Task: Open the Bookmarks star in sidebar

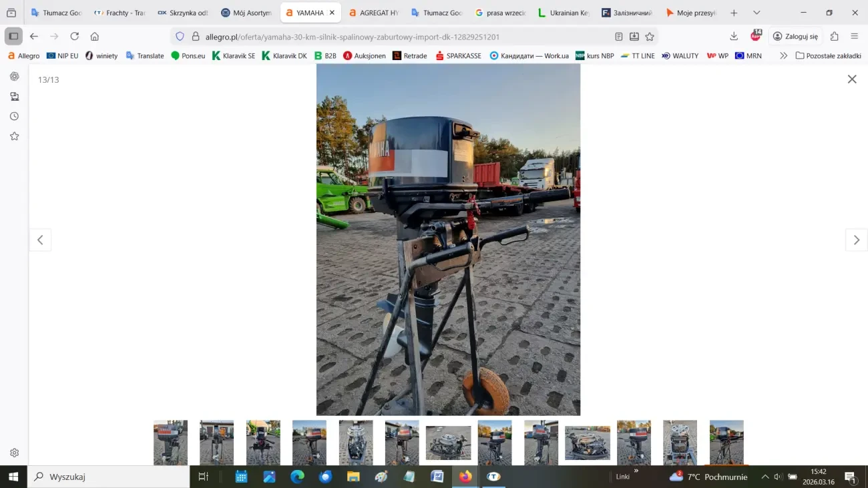Action: 14,136
